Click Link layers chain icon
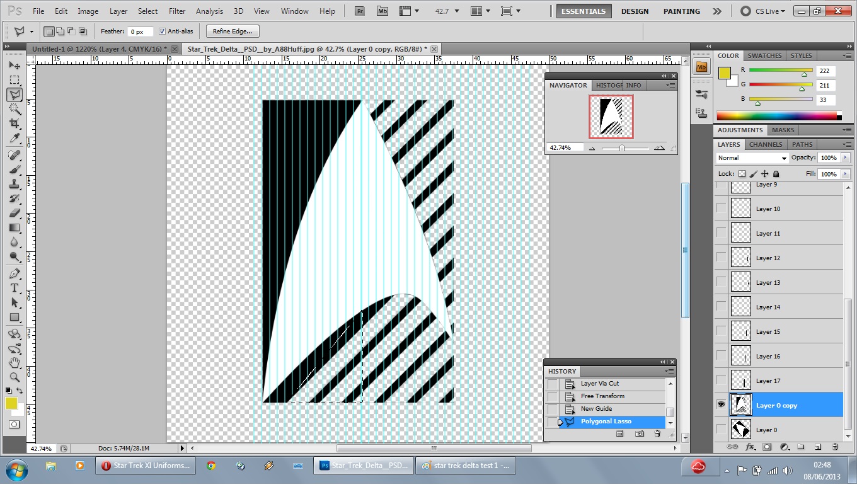 tap(732, 447)
